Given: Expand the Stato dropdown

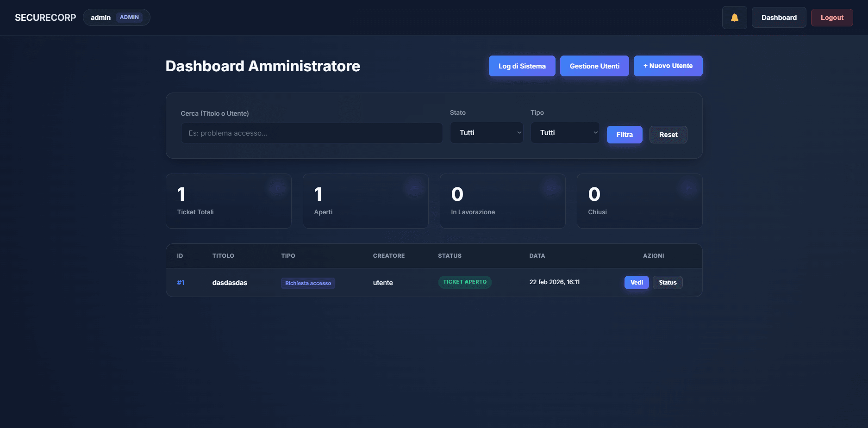Looking at the screenshot, I should [x=487, y=133].
